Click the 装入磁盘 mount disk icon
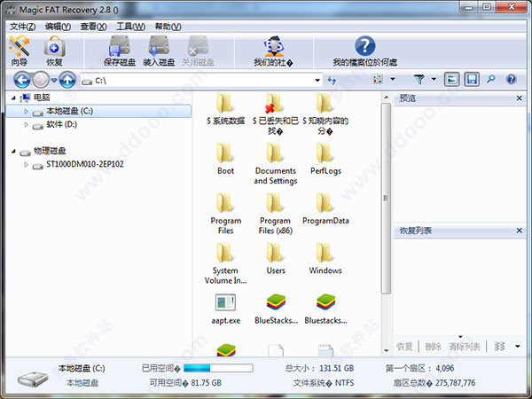Image resolution: width=532 pixels, height=399 pixels. click(159, 51)
